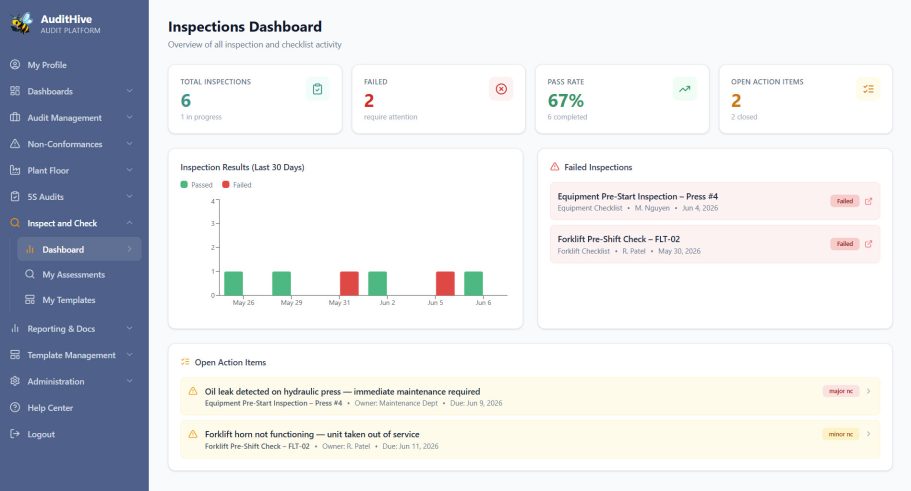The width and height of the screenshot is (911, 491).
Task: Expand the Plant Floor chevron
Action: click(x=130, y=170)
